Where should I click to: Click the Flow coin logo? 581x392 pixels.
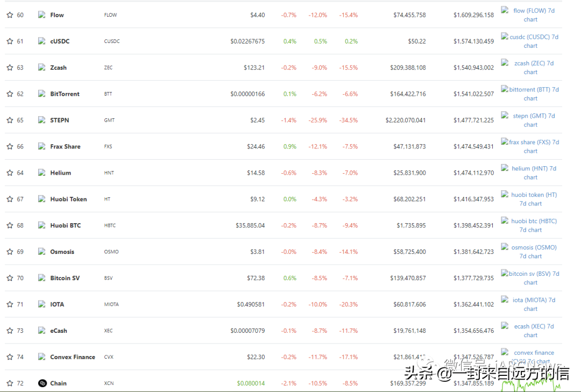tap(42, 15)
